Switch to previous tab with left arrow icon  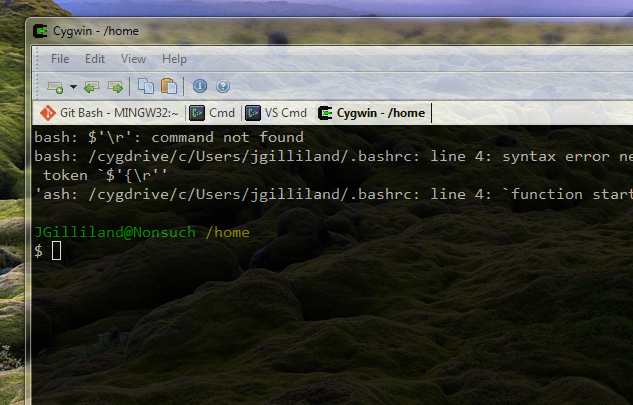(x=92, y=87)
